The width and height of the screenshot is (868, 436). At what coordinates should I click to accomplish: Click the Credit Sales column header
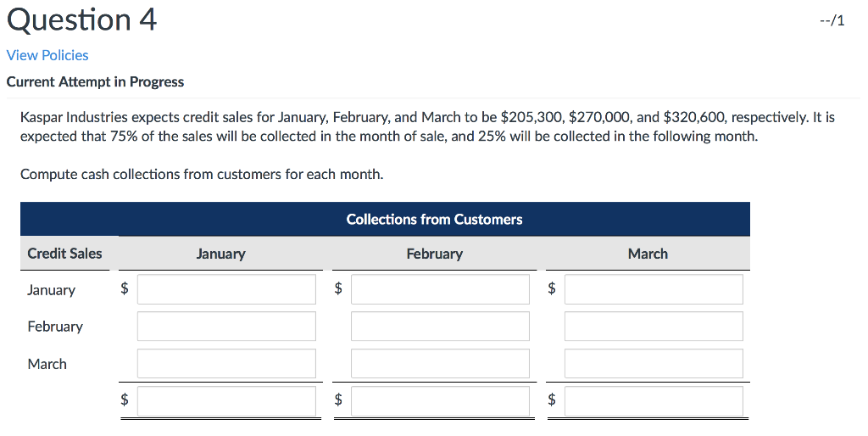coord(64,254)
